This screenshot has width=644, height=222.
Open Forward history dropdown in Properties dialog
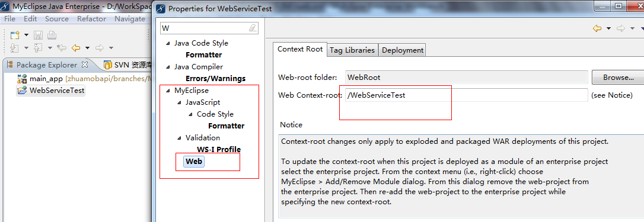click(x=633, y=28)
